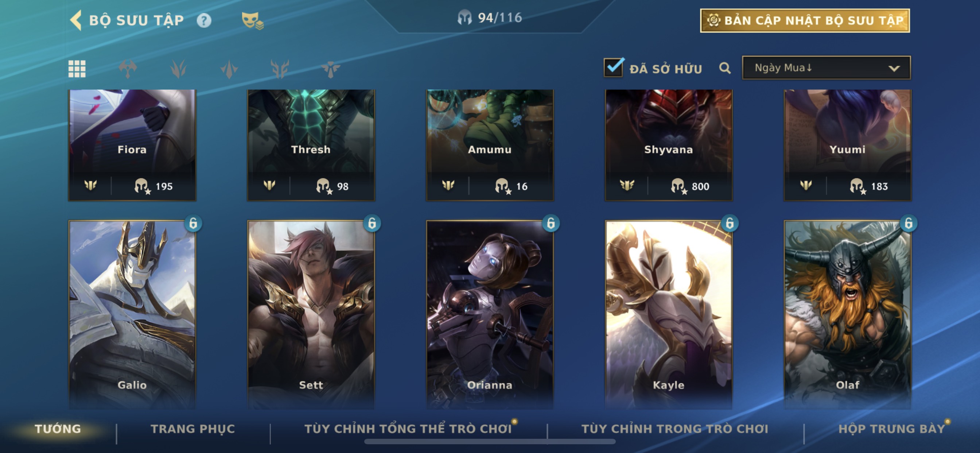Go back using the Bộ Sưu Tập arrow
Screen dimensions: 980x453
tap(77, 20)
